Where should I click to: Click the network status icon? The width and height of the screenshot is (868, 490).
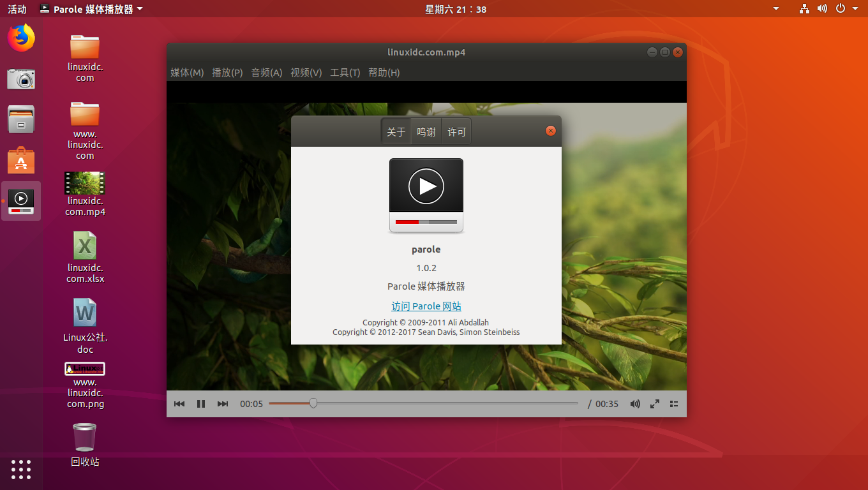click(805, 9)
